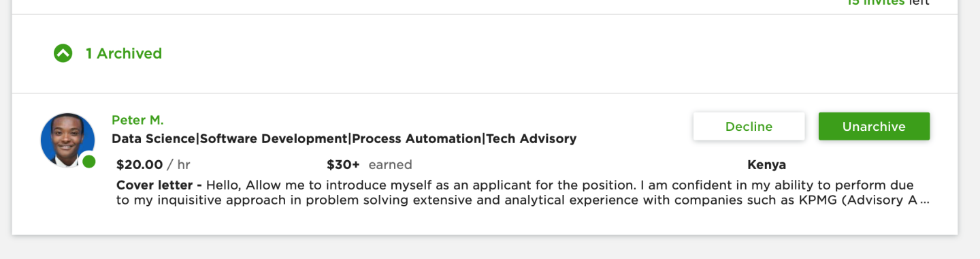The image size is (980, 259).
Task: Click the truncated ellipsis ending the cover letter
Action: click(924, 202)
